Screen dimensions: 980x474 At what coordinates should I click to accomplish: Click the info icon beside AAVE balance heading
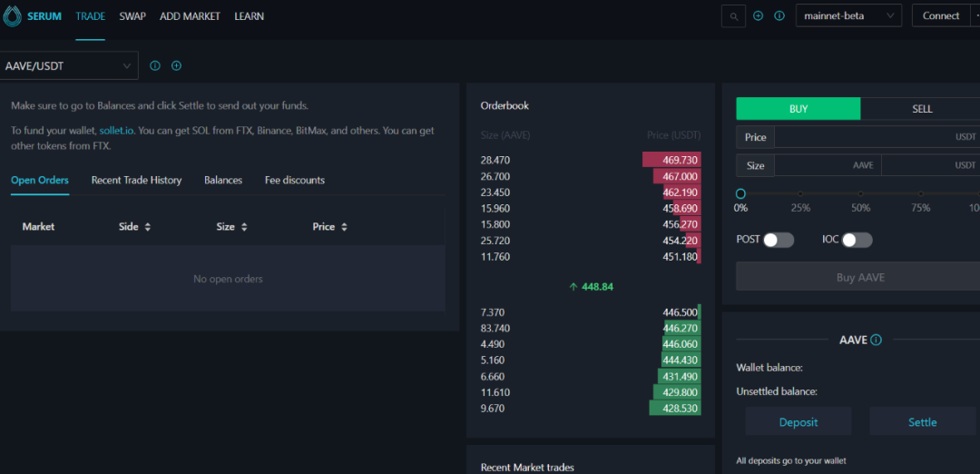(876, 341)
